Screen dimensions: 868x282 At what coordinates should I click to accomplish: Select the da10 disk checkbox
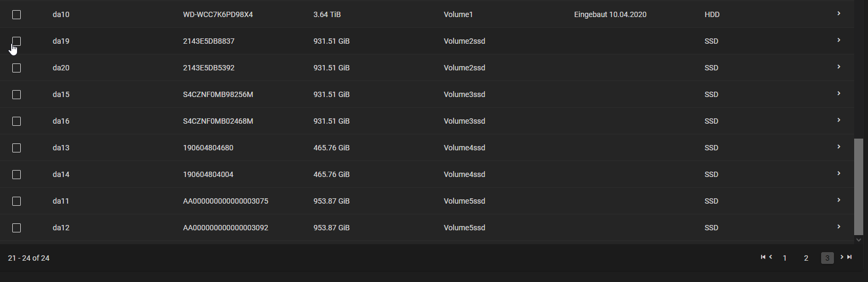[17, 14]
